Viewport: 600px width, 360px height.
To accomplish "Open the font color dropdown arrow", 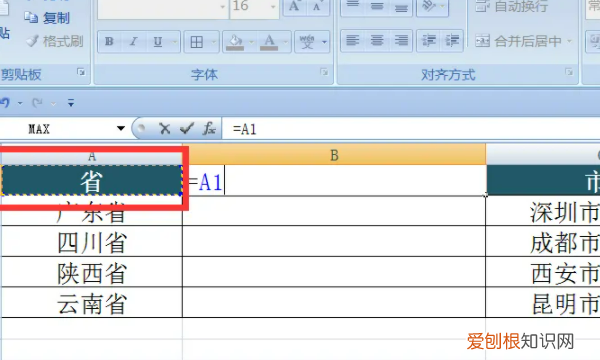I will (285, 42).
